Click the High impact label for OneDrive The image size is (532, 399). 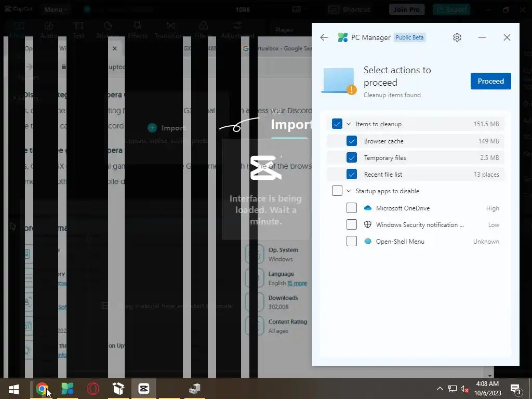493,208
